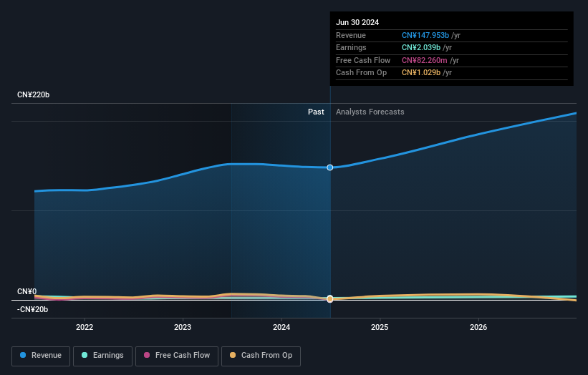This screenshot has width=588, height=375.
Task: Click the -CN¥20b y-axis label
Action: pyautogui.click(x=33, y=309)
